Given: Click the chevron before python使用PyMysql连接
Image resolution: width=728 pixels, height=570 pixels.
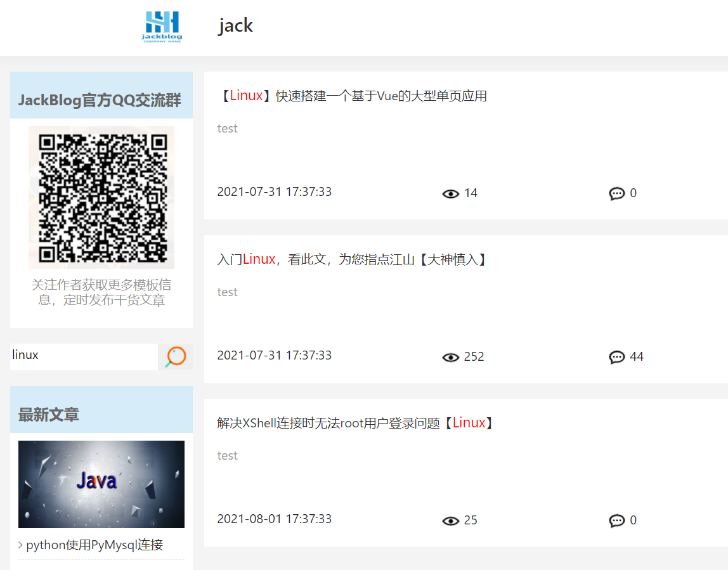Looking at the screenshot, I should point(20,545).
